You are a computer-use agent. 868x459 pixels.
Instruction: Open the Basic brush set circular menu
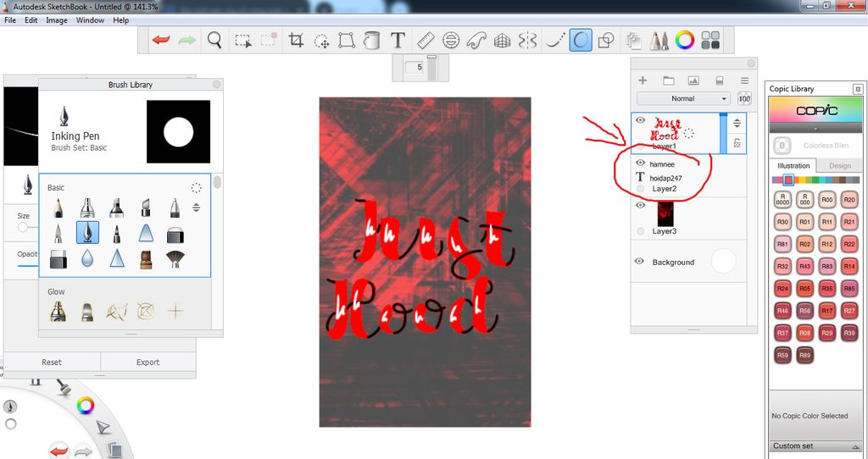point(196,188)
